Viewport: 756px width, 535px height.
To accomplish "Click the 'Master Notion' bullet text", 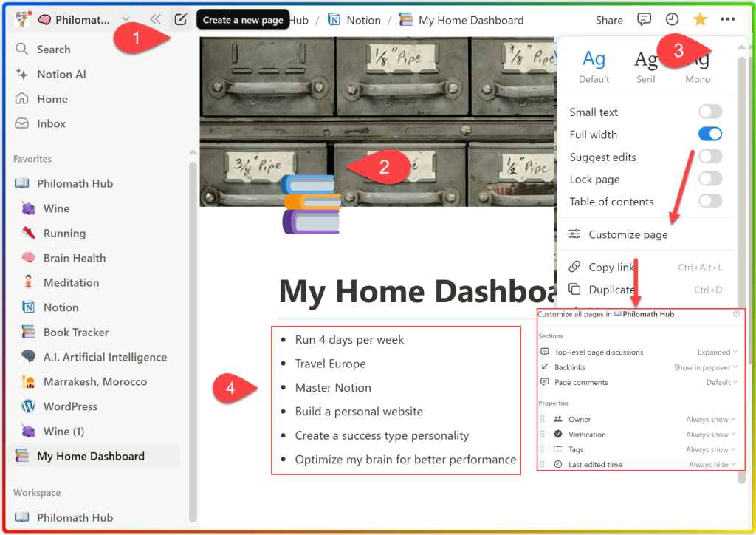I will (333, 387).
